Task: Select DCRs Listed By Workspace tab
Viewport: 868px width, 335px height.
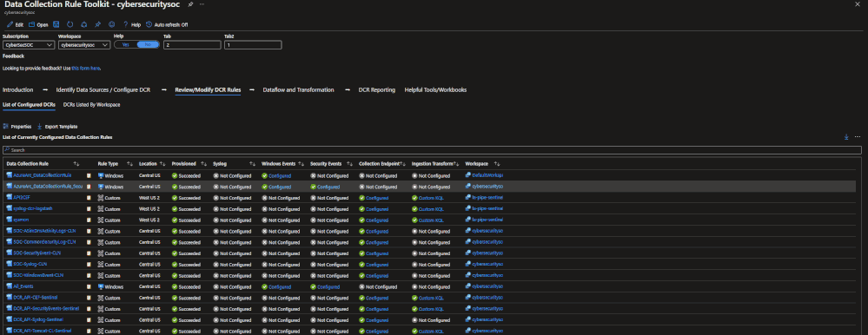Action: click(92, 104)
